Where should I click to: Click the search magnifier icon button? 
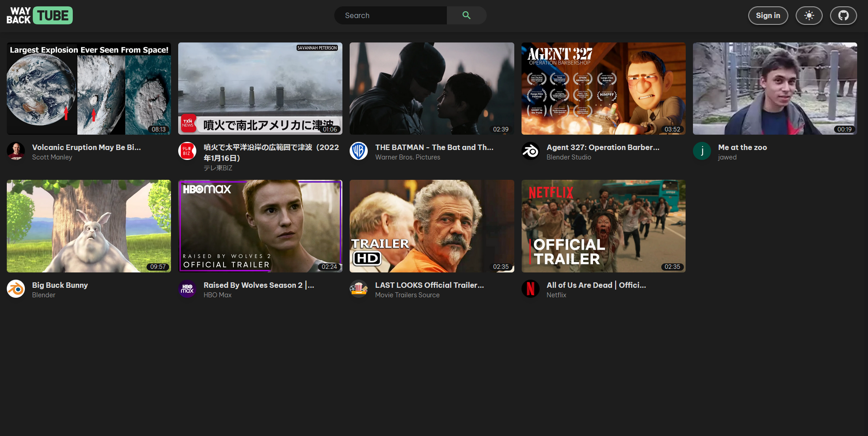(x=466, y=15)
